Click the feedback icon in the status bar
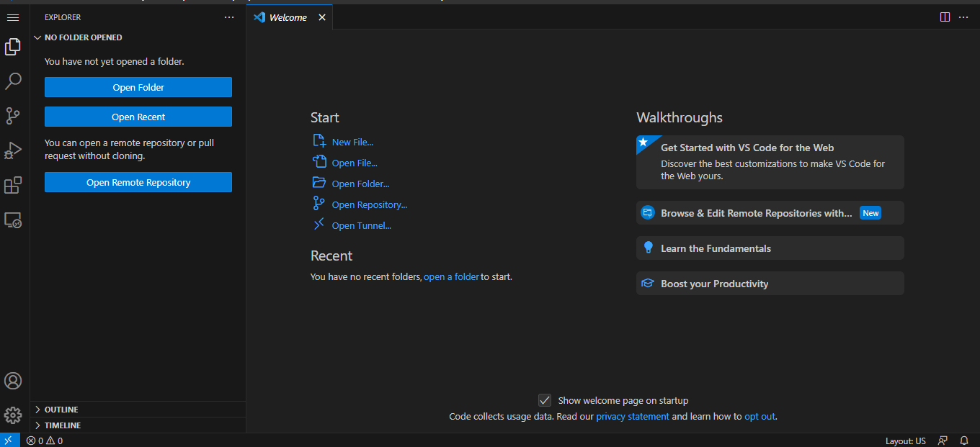980x447 pixels. (x=943, y=441)
